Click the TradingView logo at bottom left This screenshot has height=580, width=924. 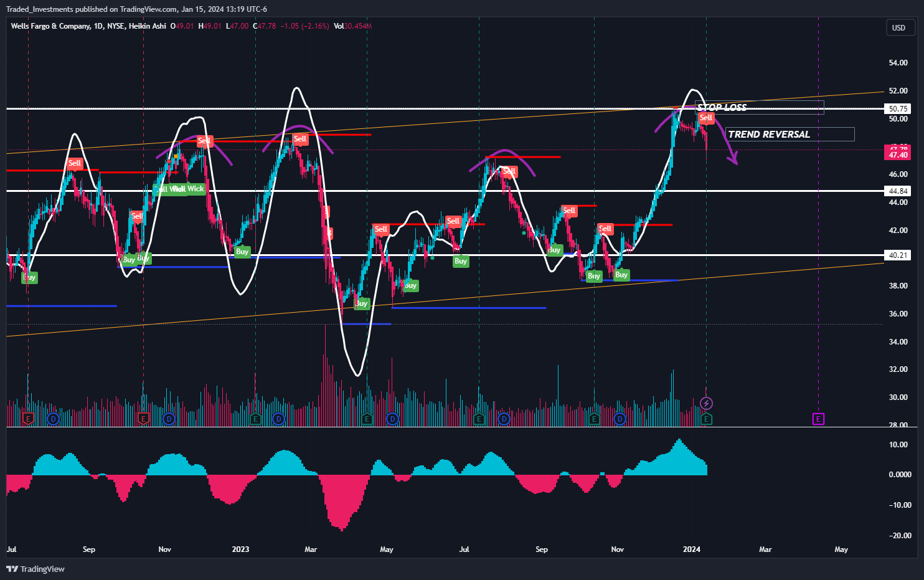click(x=35, y=569)
